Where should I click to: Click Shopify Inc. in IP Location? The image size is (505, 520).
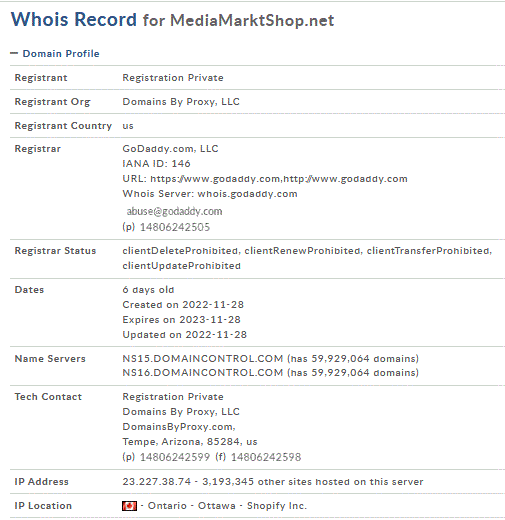pyautogui.click(x=277, y=506)
